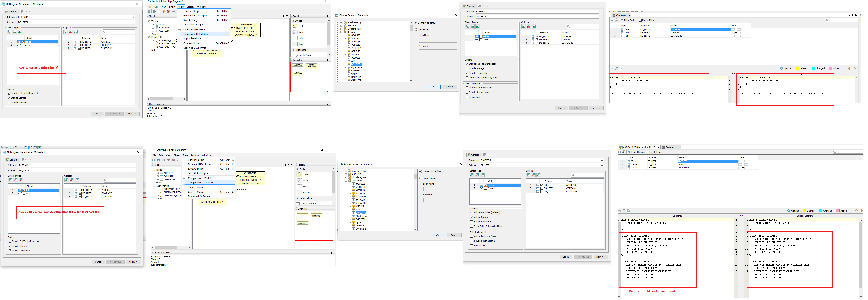The width and height of the screenshot is (868, 300).
Task: Click check-all Objects icon in verified-build generator dialog
Action: tap(66, 32)
